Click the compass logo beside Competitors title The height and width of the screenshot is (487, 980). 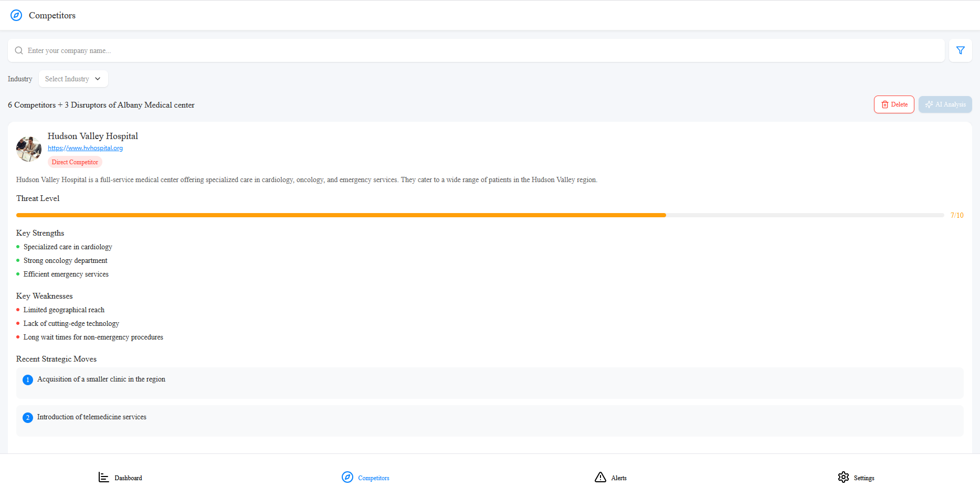click(16, 15)
